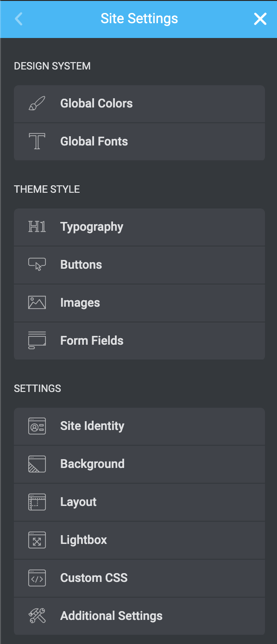Open Additional Settings from the list
The height and width of the screenshot is (644, 277).
[139, 616]
